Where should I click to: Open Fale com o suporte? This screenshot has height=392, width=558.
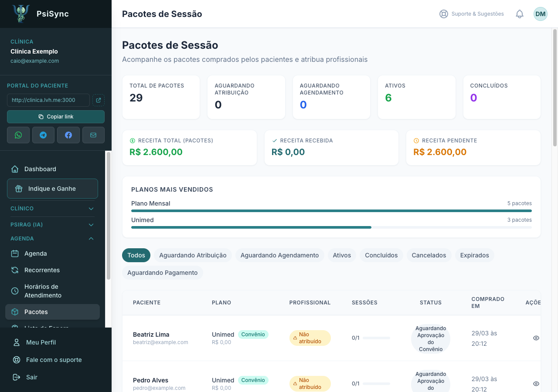(56, 360)
